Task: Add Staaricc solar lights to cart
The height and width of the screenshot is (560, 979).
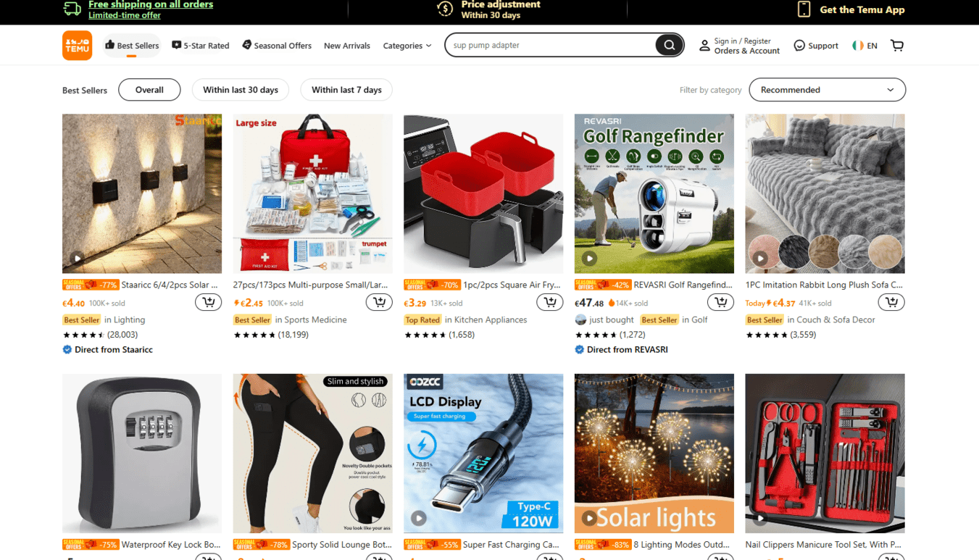Action: (209, 302)
